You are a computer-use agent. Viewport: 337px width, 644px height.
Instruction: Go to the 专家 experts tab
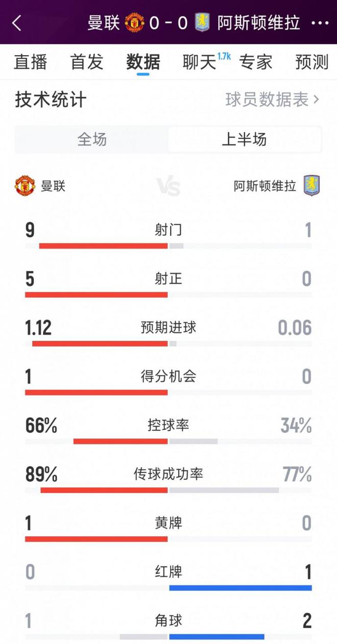[x=255, y=62]
